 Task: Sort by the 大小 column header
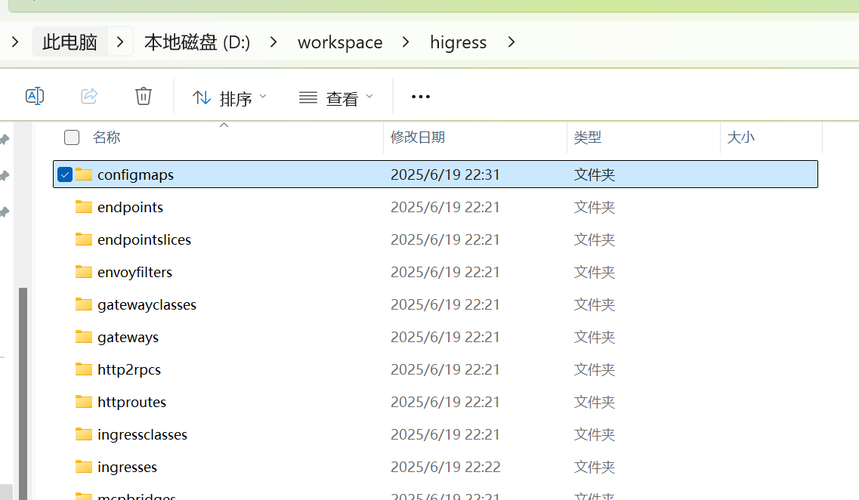(741, 137)
